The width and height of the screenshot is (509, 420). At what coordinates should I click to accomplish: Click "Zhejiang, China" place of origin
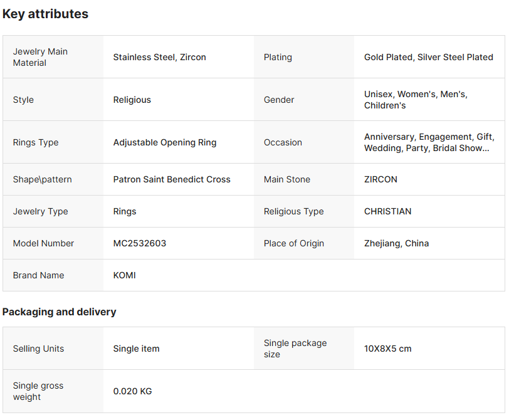coord(396,243)
